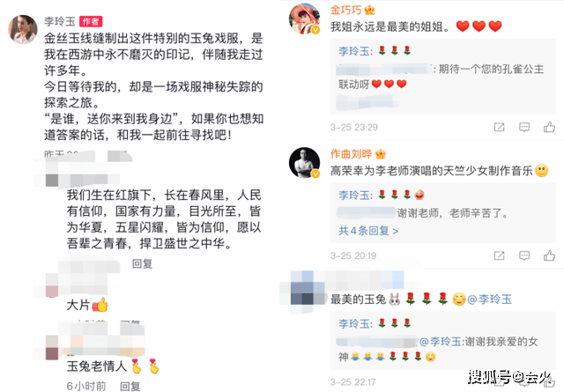Click the 金巧巧 username
Image resolution: width=564 pixels, height=392 pixels.
[345, 10]
